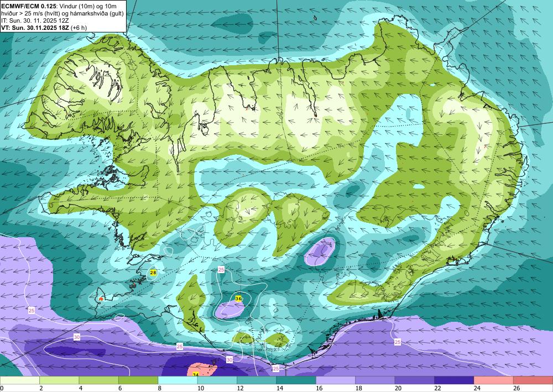The width and height of the screenshot is (553, 392).
Task: Select the 10–12 m/s aqua legend swatch
Action: [217, 380]
